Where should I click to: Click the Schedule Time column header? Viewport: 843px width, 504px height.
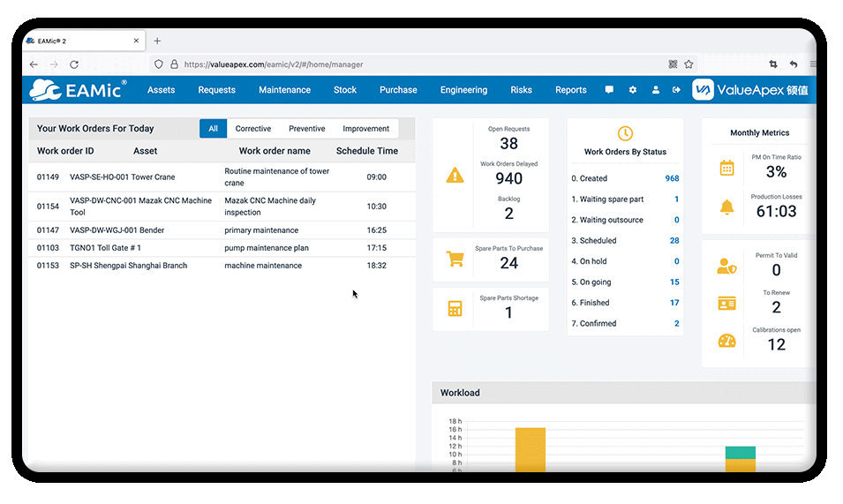click(x=367, y=151)
